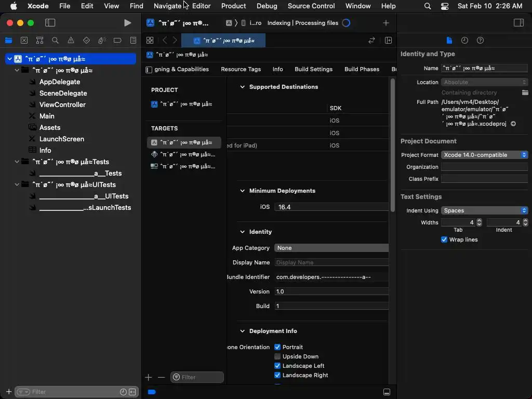Viewport: 532px width, 399px height.
Task: Open the Source Control menu
Action: click(x=311, y=6)
